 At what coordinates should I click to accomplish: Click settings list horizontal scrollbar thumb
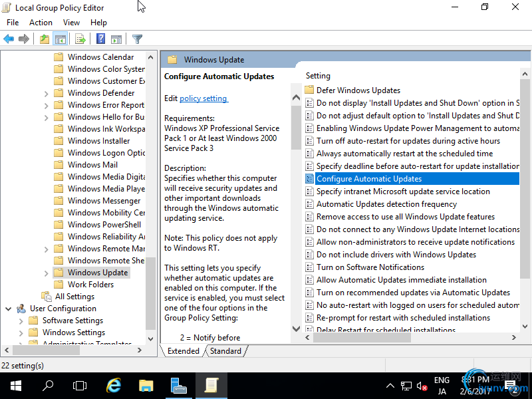[x=362, y=337]
